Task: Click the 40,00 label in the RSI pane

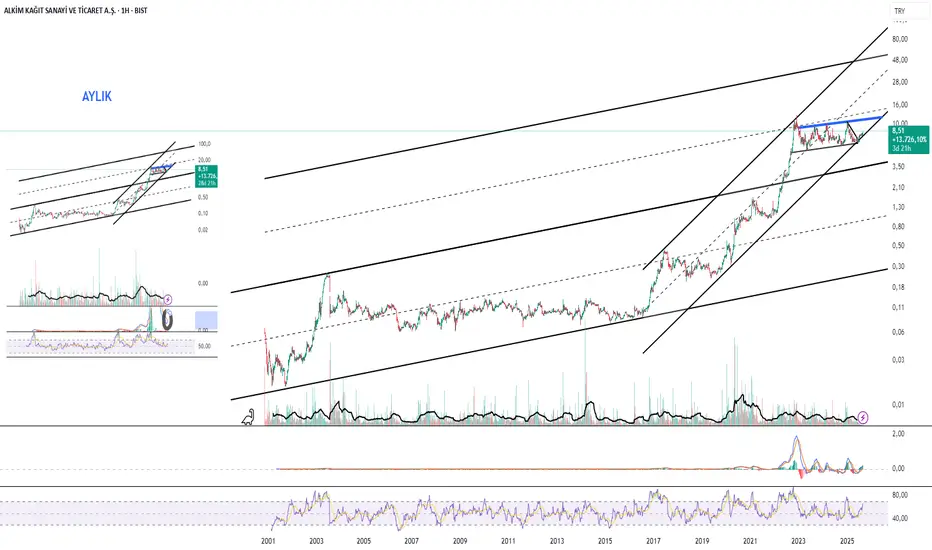Action: point(900,518)
